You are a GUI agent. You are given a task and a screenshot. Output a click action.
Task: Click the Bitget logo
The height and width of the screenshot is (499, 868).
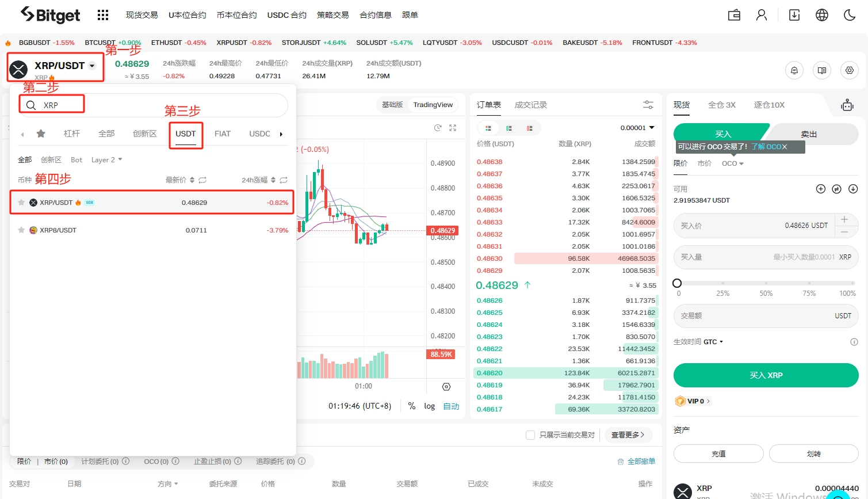[50, 15]
